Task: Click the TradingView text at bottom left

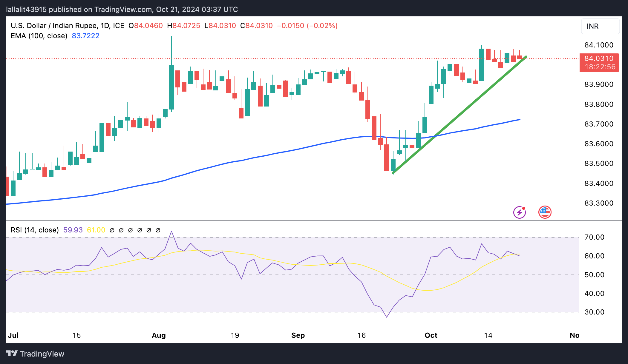Action: 42,354
